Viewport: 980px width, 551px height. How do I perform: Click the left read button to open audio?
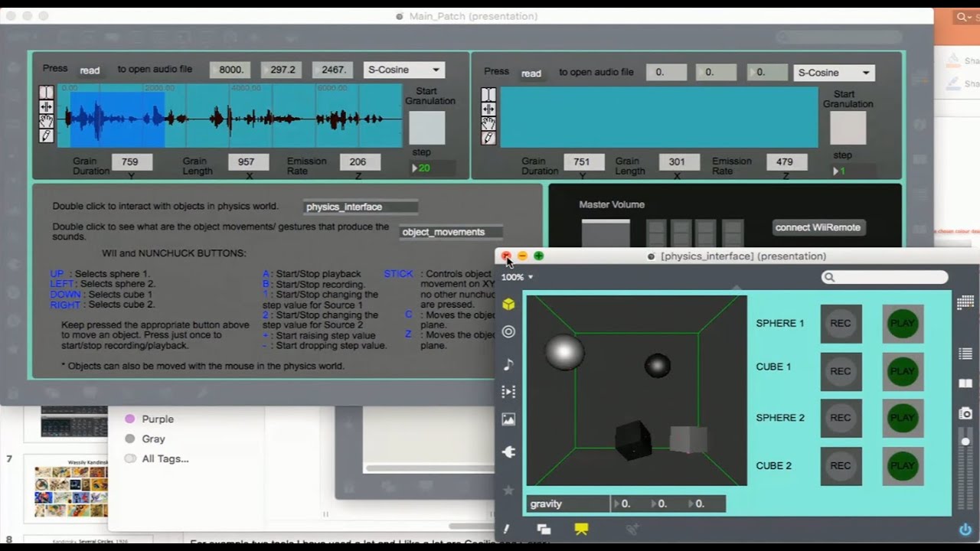coord(90,70)
